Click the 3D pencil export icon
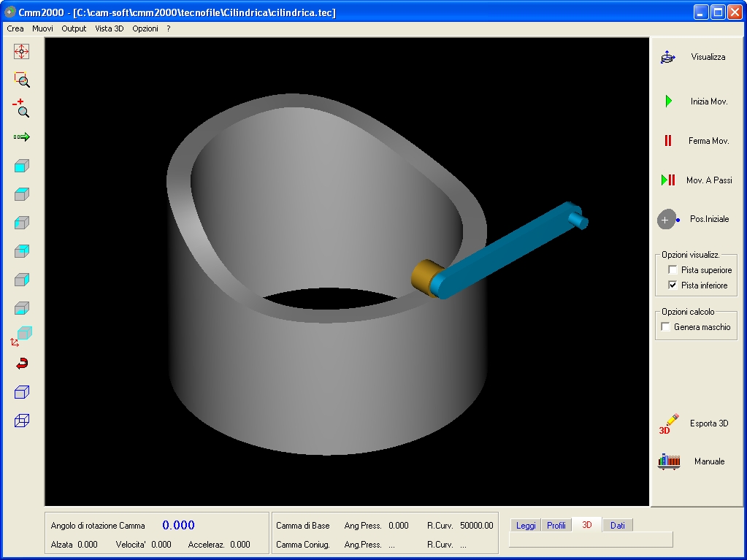 [668, 423]
